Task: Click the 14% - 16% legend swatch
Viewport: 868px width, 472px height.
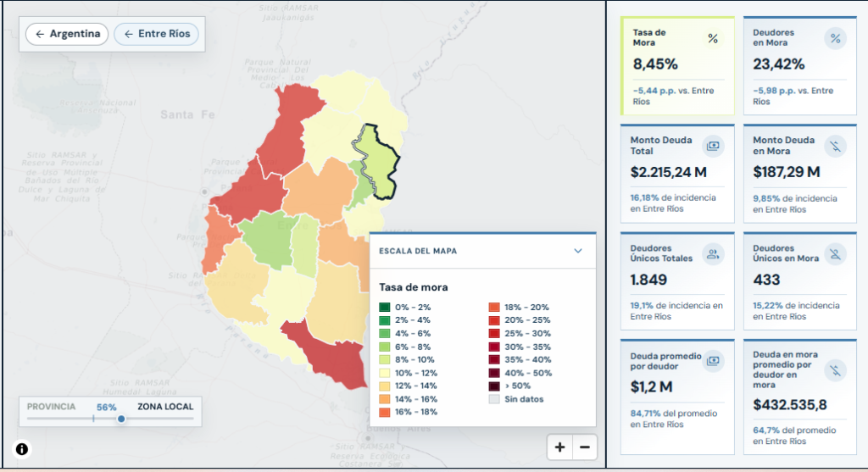Action: click(385, 399)
